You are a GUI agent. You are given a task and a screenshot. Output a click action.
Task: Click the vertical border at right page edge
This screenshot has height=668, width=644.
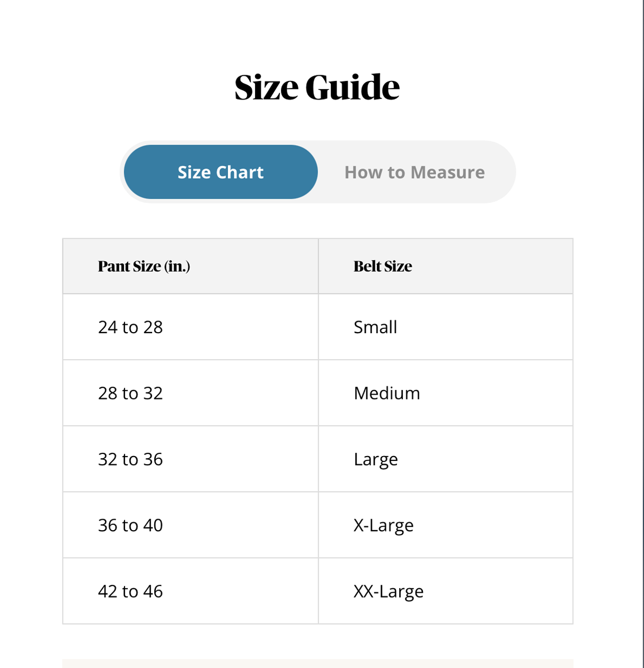click(x=643, y=334)
